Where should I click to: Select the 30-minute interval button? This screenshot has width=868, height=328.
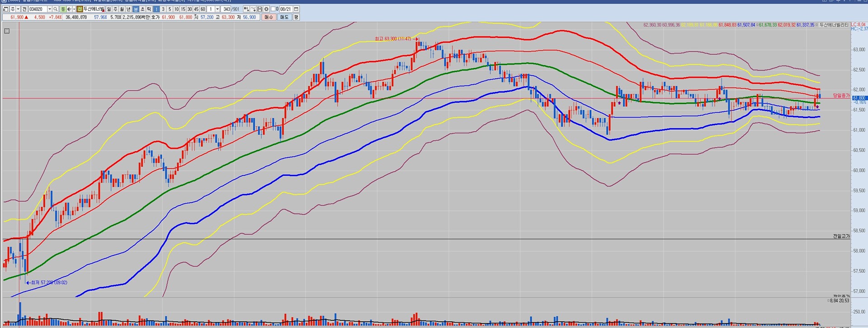pyautogui.click(x=189, y=9)
